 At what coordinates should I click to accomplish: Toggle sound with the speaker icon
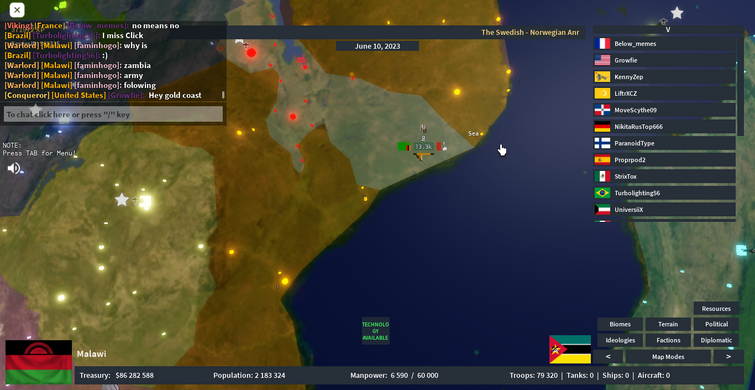pos(13,168)
